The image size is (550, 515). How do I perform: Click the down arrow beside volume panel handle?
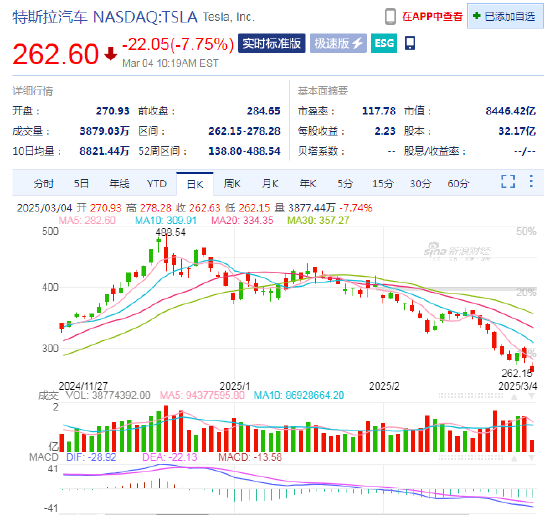point(531,396)
